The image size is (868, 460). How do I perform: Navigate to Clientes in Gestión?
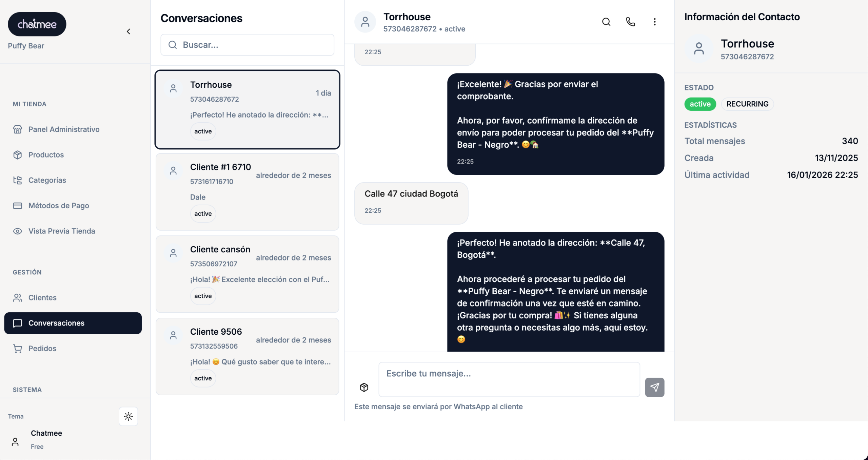click(x=42, y=298)
